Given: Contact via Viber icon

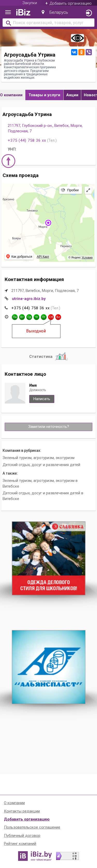Looking at the screenshot, I should [89, 52].
